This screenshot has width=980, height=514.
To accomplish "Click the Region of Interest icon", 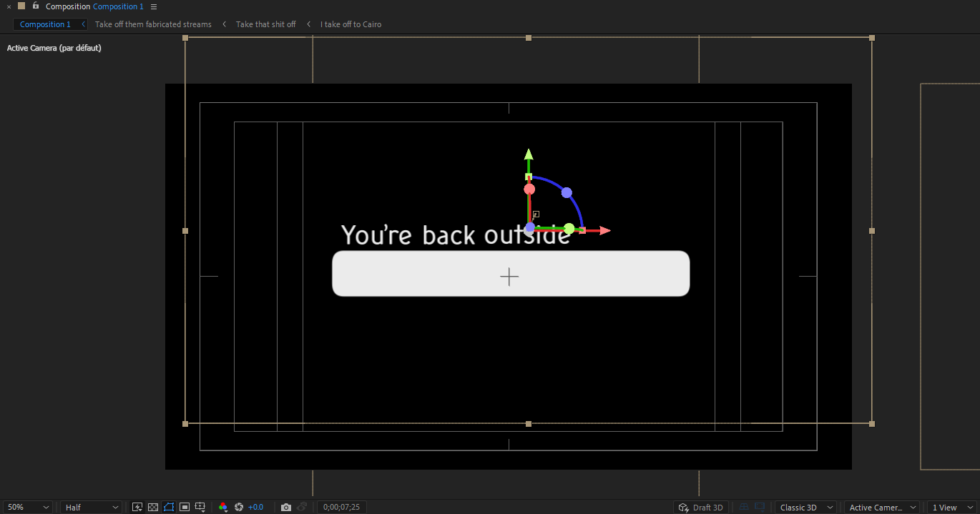I will (185, 508).
